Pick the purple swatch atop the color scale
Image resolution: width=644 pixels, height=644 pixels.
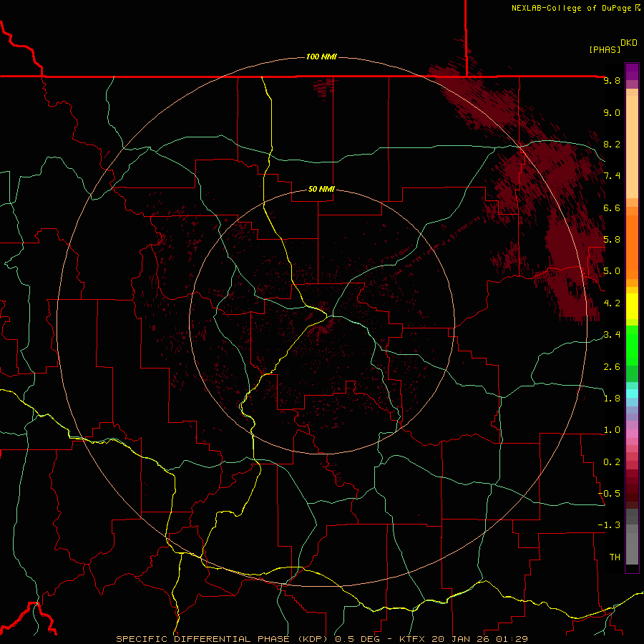632,72
